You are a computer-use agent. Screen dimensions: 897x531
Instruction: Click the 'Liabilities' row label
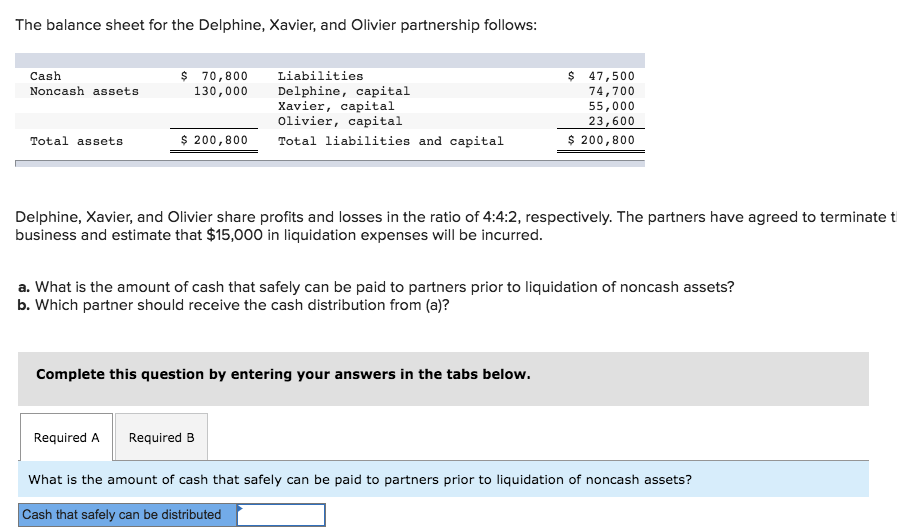coord(320,76)
